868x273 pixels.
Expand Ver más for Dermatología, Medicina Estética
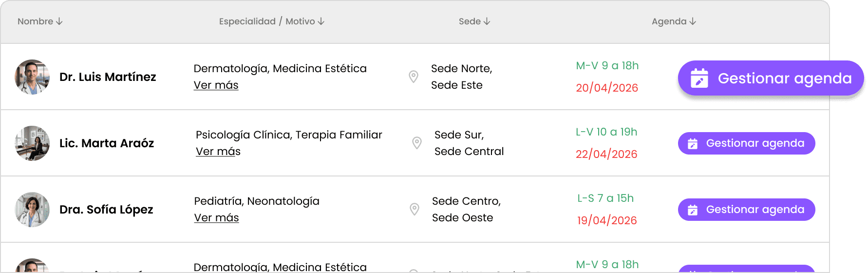coord(216,85)
